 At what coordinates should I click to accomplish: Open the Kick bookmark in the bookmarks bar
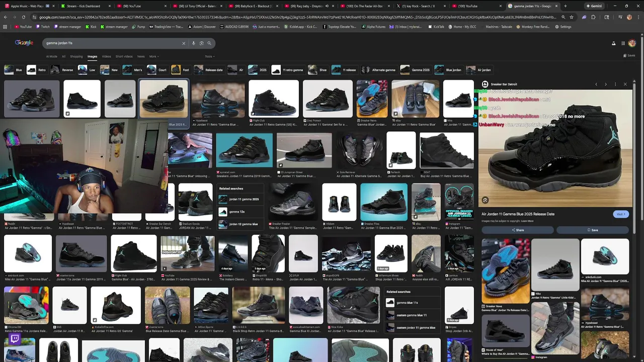tap(91, 27)
